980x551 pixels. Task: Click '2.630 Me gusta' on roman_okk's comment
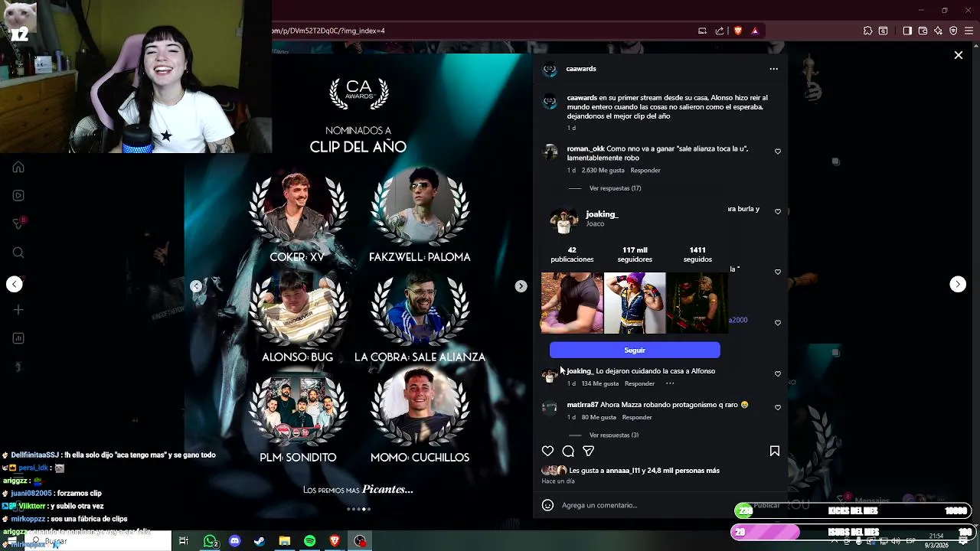point(603,171)
